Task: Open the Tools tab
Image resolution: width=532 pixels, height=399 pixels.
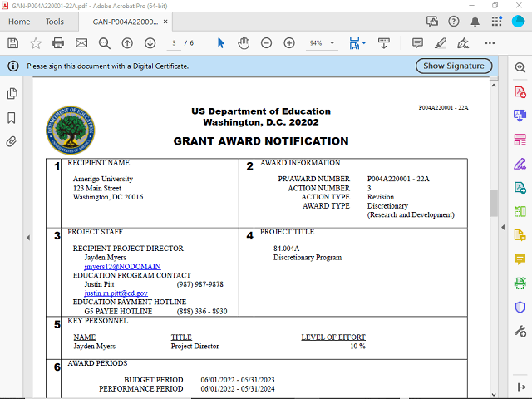Action: tap(55, 22)
